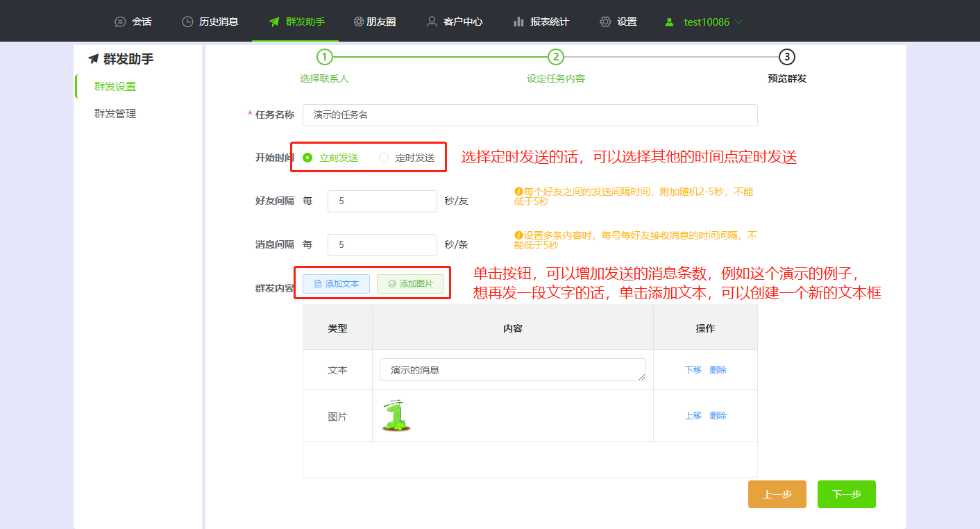The height and width of the screenshot is (529, 980).
Task: Click the document icon in 添加文本 button
Action: tap(318, 284)
